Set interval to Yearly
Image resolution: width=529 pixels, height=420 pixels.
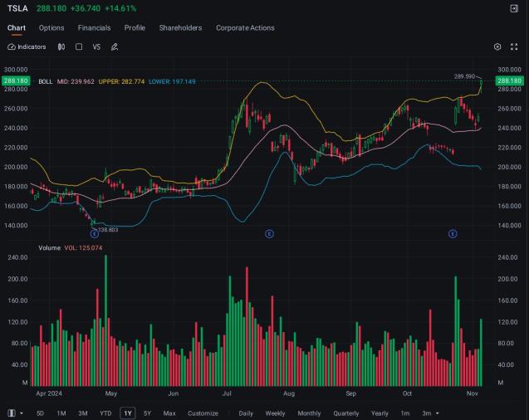pos(380,413)
